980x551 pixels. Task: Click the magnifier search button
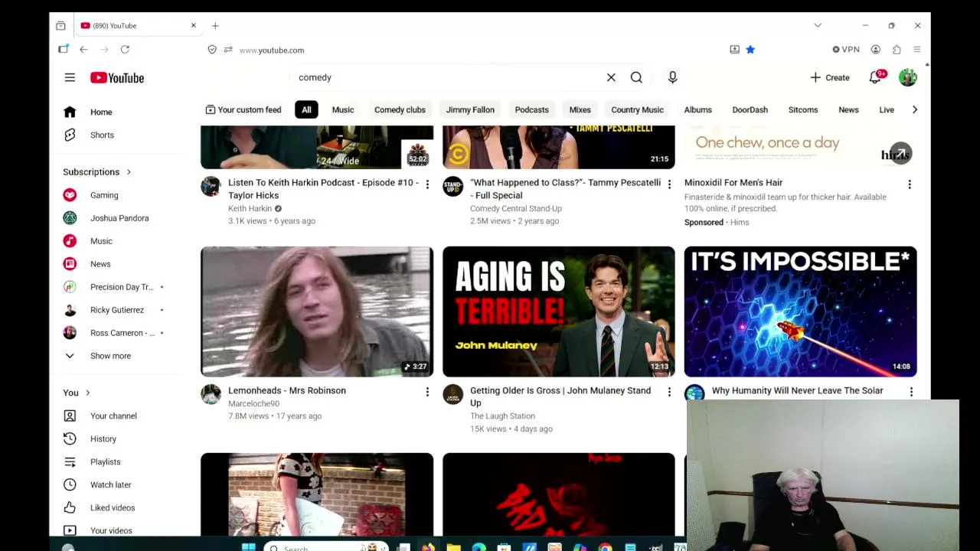point(636,77)
